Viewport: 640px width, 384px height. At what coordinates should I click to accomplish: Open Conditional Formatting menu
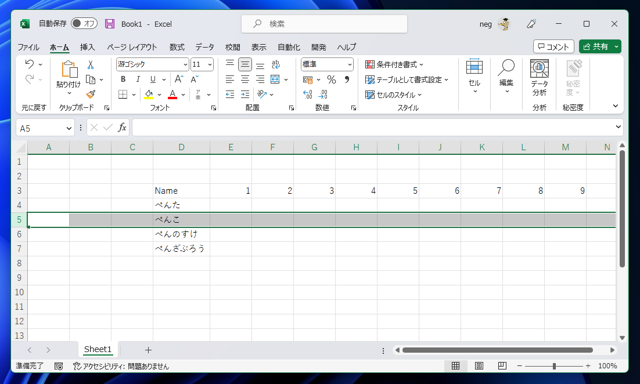click(x=394, y=64)
